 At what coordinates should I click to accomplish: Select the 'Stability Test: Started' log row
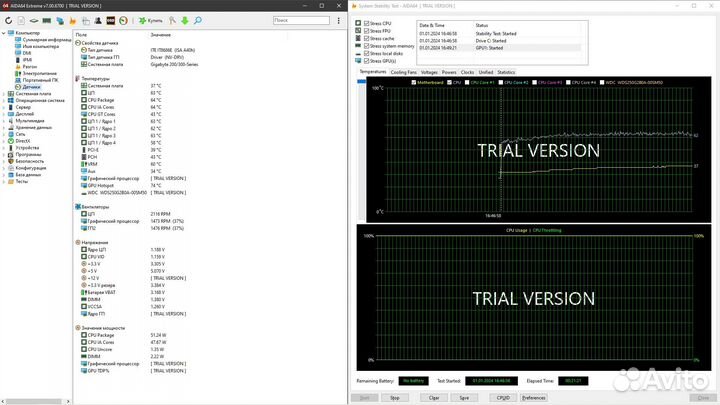(x=500, y=34)
